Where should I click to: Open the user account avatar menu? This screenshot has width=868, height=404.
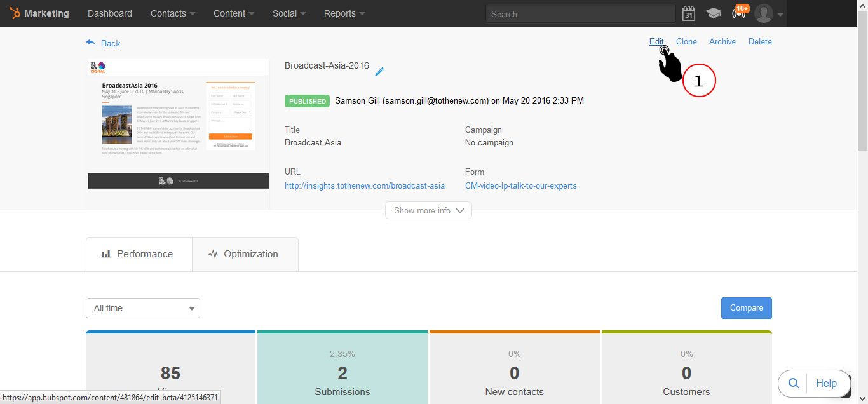764,13
